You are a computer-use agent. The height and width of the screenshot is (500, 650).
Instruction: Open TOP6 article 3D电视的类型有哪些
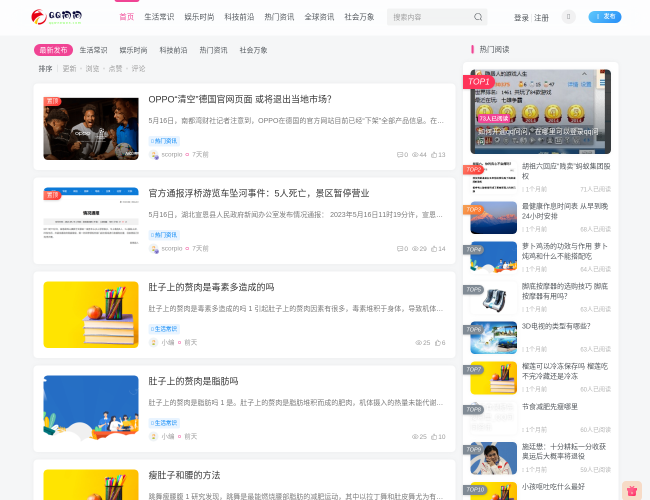pos(556,326)
